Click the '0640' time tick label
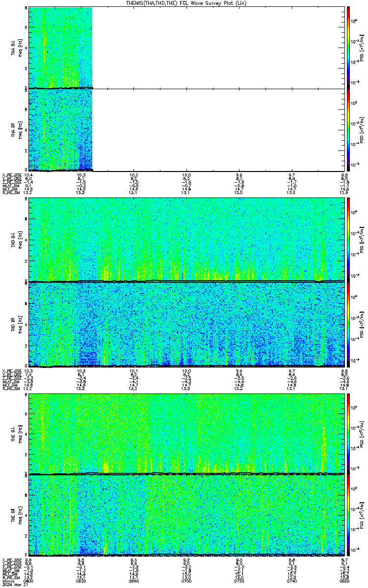 point(134,581)
